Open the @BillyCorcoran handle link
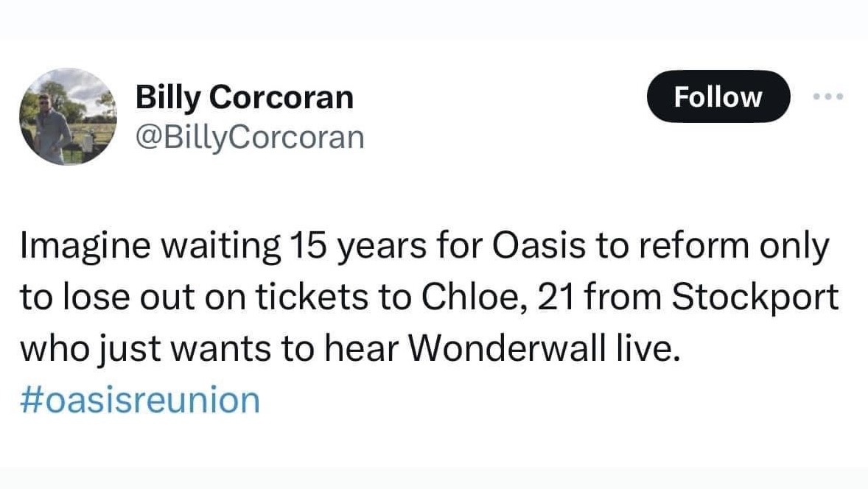The image size is (868, 489). click(250, 136)
